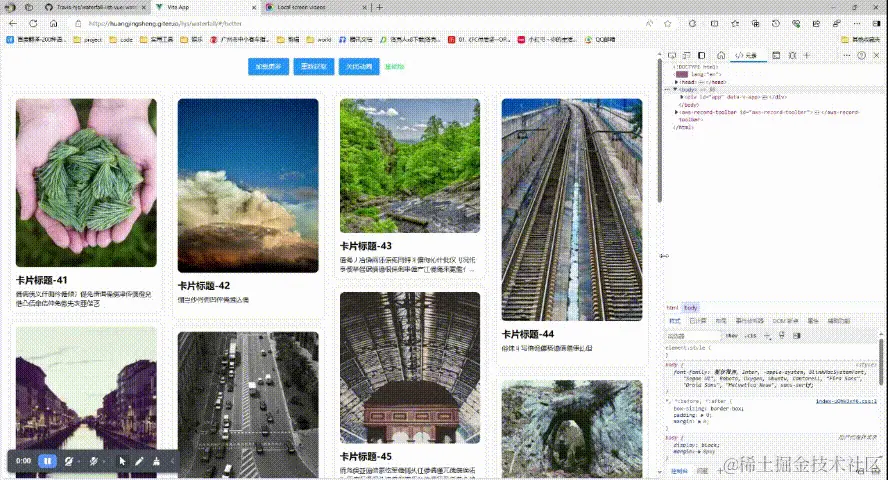Screen dimensions: 888x480
Task: Open the project bookmark folder
Action: [88, 40]
